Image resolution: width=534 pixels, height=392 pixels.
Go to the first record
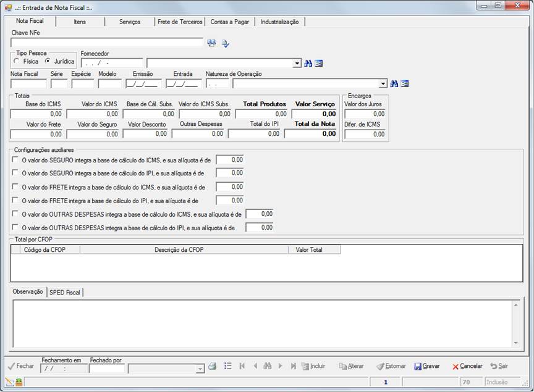click(x=242, y=366)
